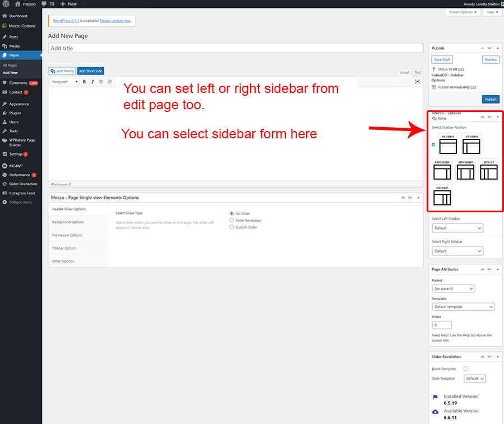Select the Slider Revolution radio option
Image resolution: width=504 pixels, height=424 pixels.
pyautogui.click(x=232, y=220)
